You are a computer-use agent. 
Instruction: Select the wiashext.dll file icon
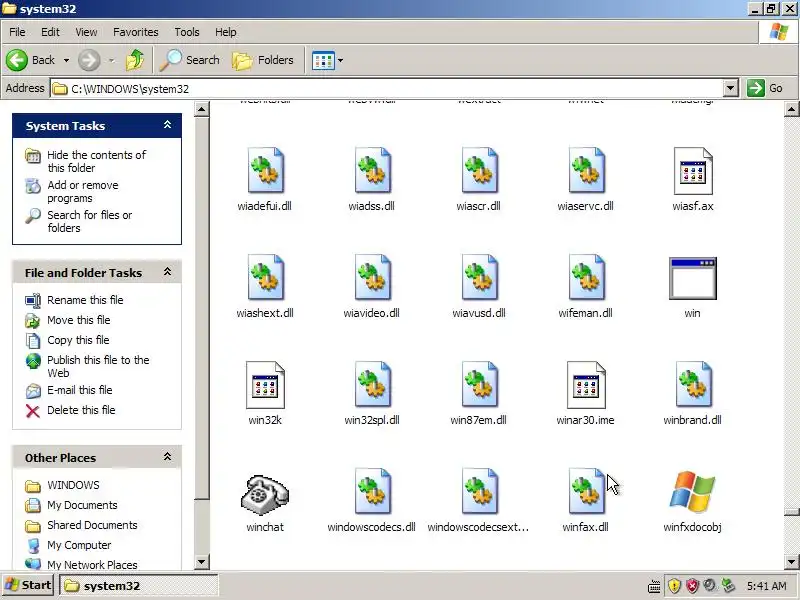click(265, 277)
